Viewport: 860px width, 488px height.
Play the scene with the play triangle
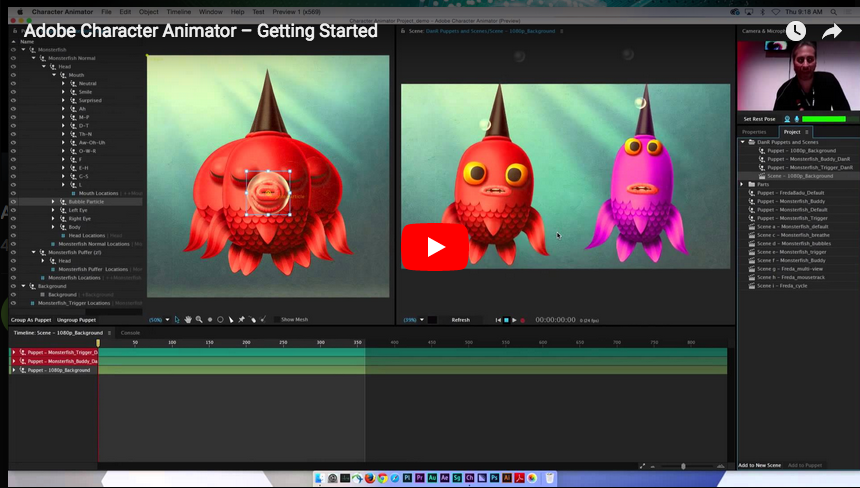514,320
